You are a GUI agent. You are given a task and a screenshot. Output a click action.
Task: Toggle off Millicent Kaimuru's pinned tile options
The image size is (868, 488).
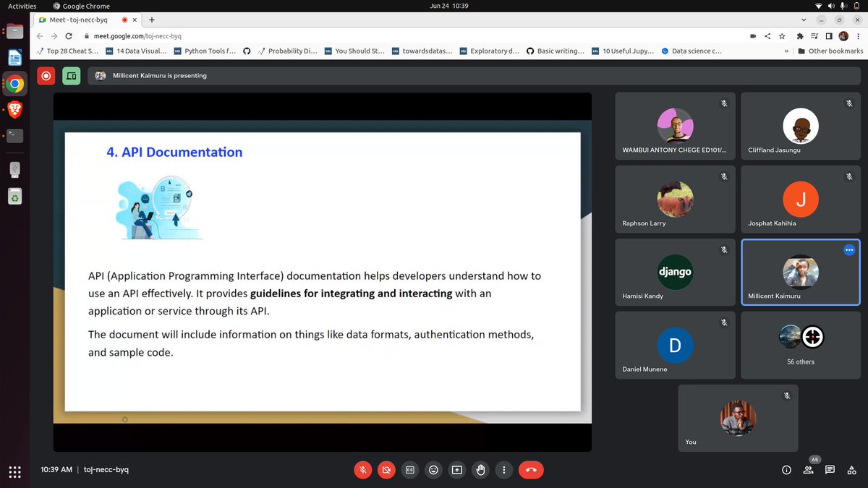tap(849, 249)
